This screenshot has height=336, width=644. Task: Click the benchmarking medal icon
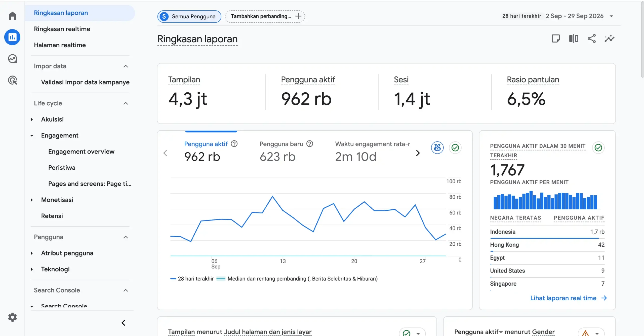pos(437,147)
